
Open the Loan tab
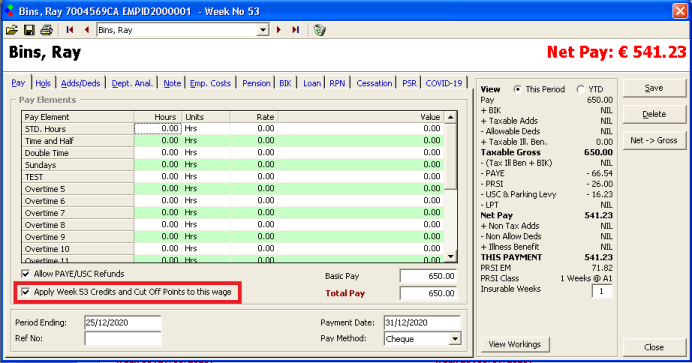click(312, 83)
